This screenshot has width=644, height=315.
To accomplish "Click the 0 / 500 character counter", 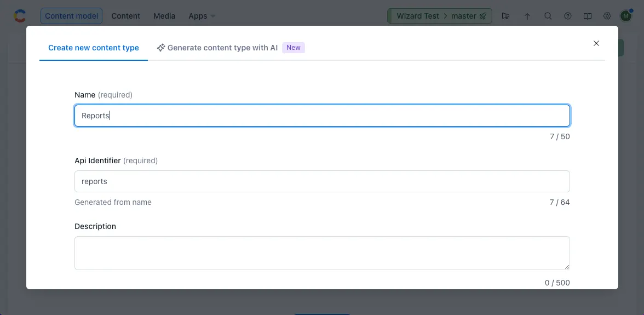I will (x=557, y=283).
